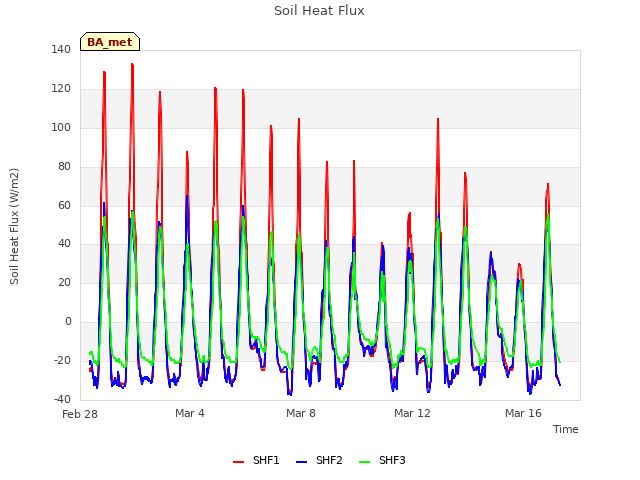Click the 40 y-axis tick label
Viewport: 640px width, 480px height.
point(64,244)
